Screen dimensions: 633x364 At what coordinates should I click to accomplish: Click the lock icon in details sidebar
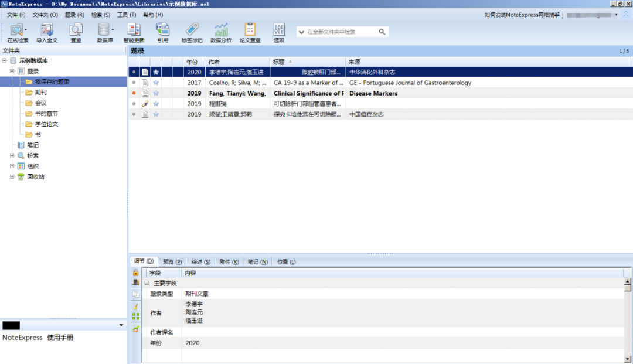pos(135,273)
